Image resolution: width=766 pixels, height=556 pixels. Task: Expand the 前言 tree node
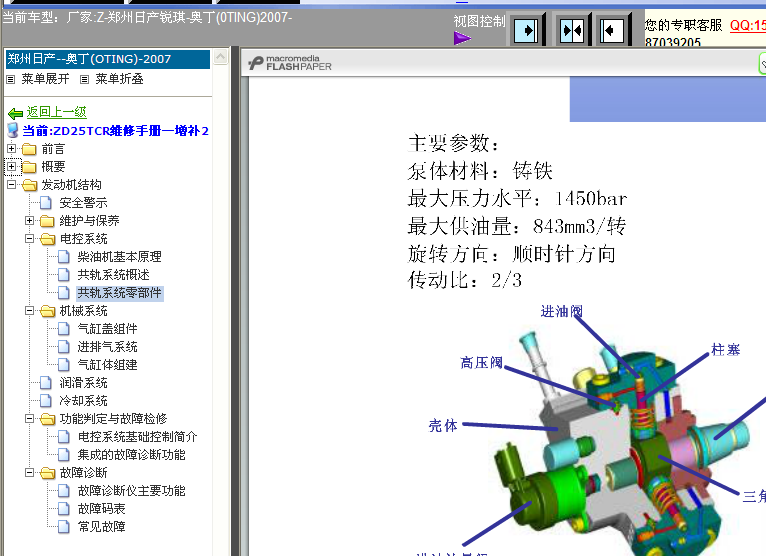[x=12, y=148]
